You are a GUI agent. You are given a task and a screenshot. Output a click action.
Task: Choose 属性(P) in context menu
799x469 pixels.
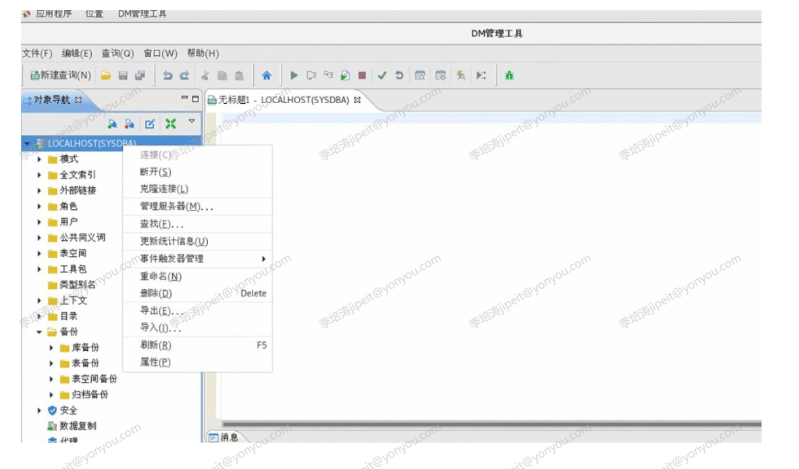[x=198, y=362]
